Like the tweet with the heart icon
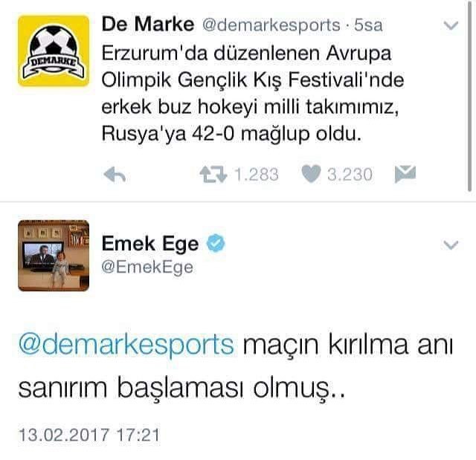The image size is (476, 460). 311,174
